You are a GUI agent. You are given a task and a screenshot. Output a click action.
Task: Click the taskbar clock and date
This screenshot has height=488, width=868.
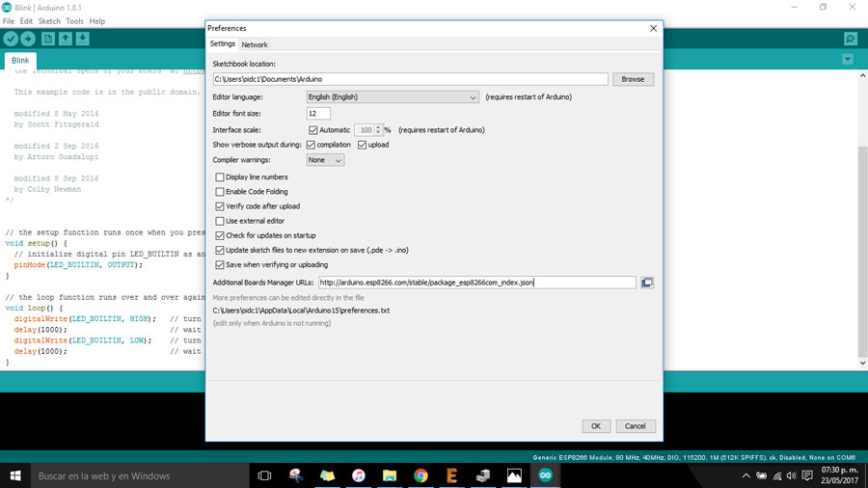[840, 475]
